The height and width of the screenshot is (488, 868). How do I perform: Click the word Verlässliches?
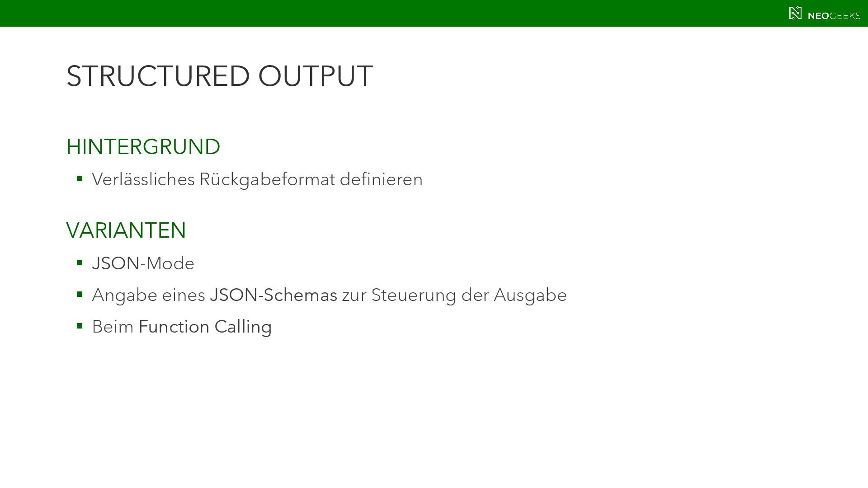[x=143, y=179]
